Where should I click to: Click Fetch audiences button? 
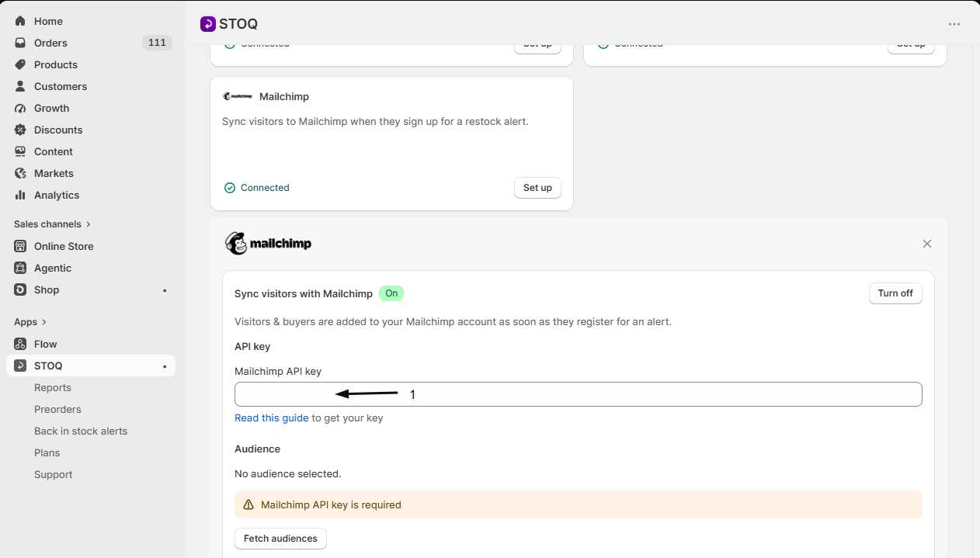[x=280, y=539]
